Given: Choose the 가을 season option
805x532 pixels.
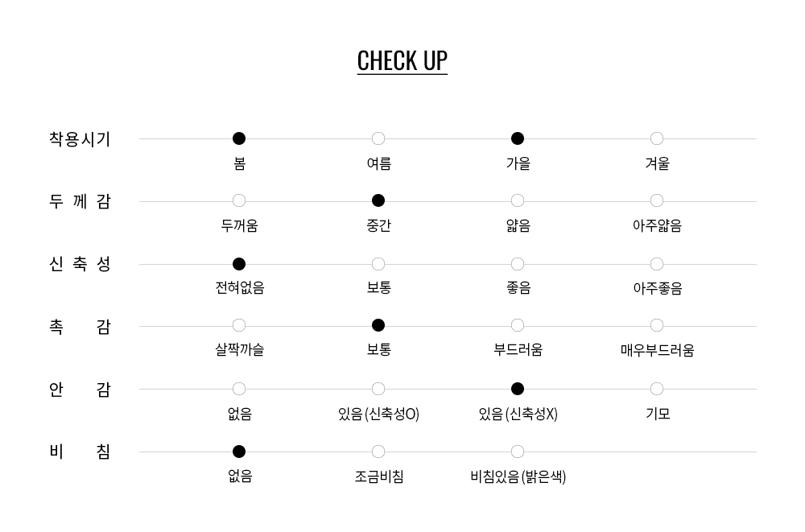Looking at the screenshot, I should click(518, 138).
